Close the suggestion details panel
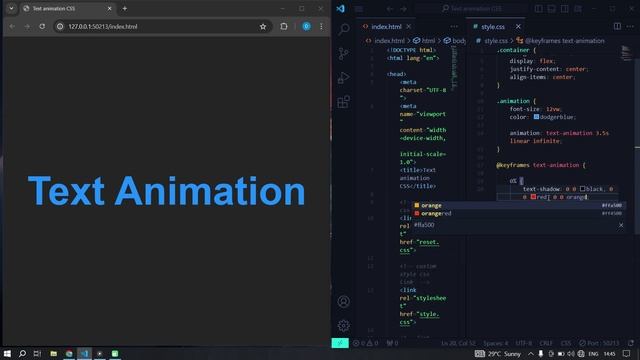 point(621,225)
